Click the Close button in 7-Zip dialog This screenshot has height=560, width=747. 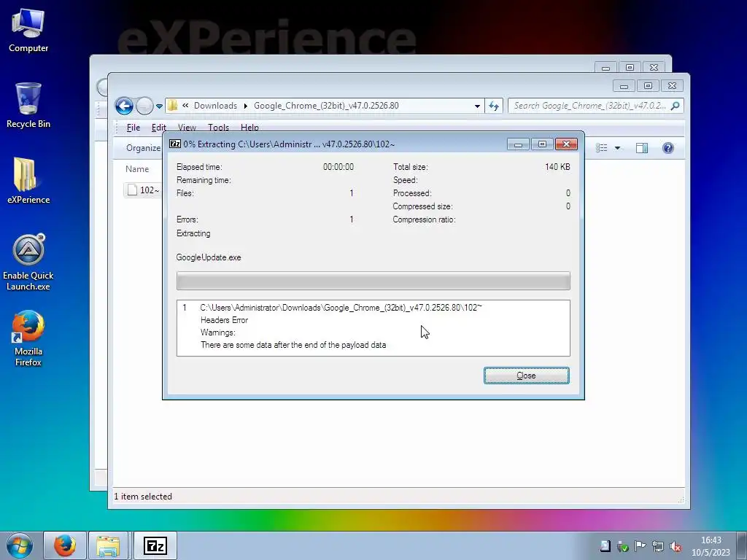(x=527, y=376)
